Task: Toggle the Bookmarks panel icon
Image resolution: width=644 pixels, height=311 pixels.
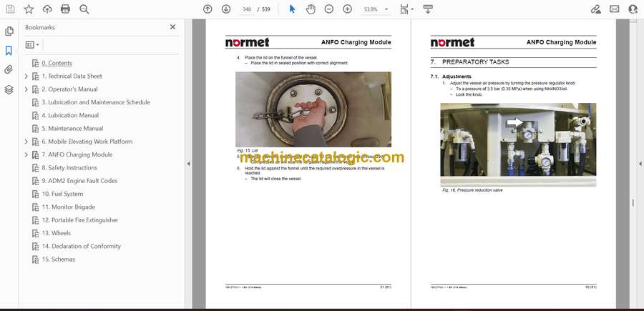Action: tap(9, 51)
